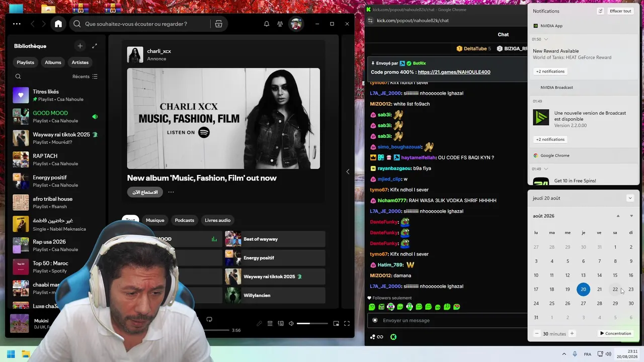Open Titres likés playlist
Screen dimensions: 644x362
click(x=55, y=95)
